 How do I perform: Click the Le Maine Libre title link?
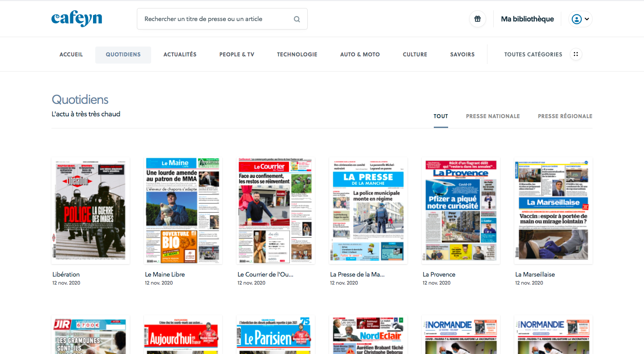click(165, 274)
